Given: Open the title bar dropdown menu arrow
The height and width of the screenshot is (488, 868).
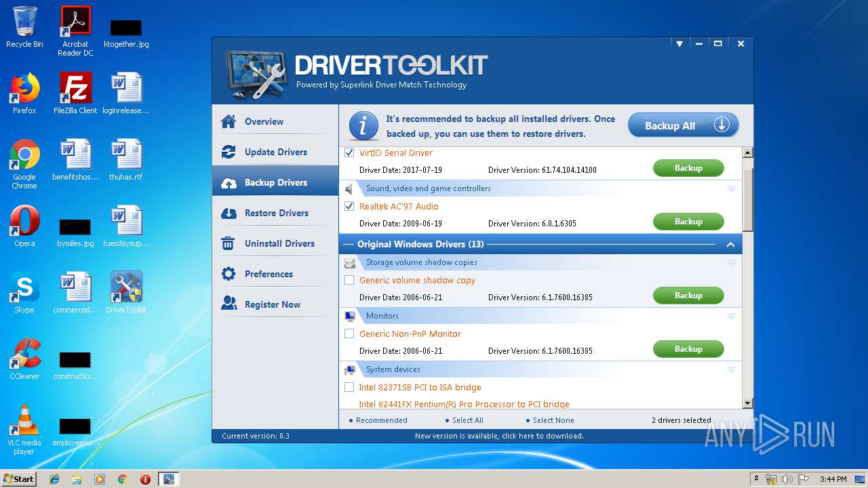Looking at the screenshot, I should pos(679,43).
